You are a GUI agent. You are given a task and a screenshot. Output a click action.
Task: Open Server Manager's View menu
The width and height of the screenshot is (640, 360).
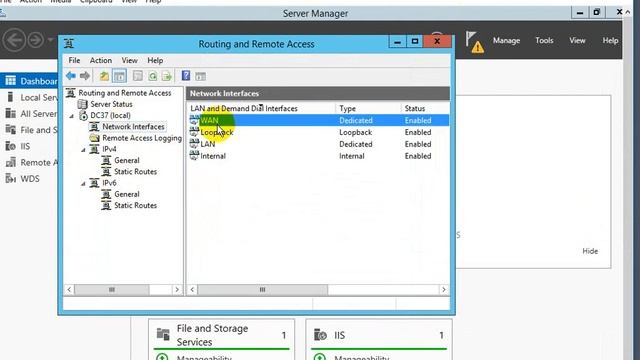tap(577, 40)
